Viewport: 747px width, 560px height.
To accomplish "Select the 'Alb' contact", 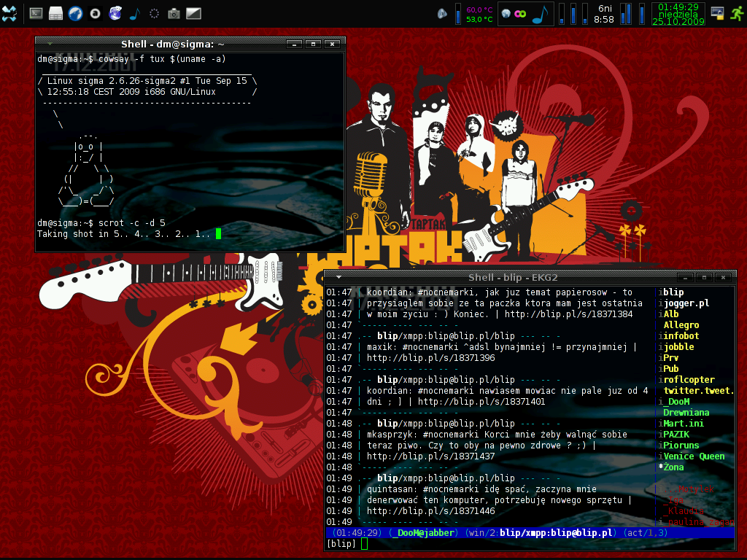I will [x=671, y=314].
